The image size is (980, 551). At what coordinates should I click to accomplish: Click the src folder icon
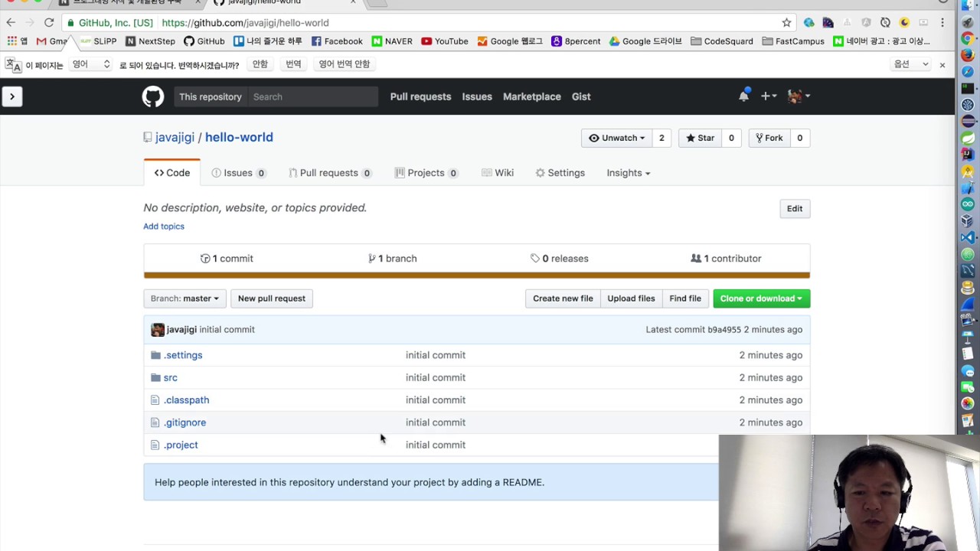[155, 377]
